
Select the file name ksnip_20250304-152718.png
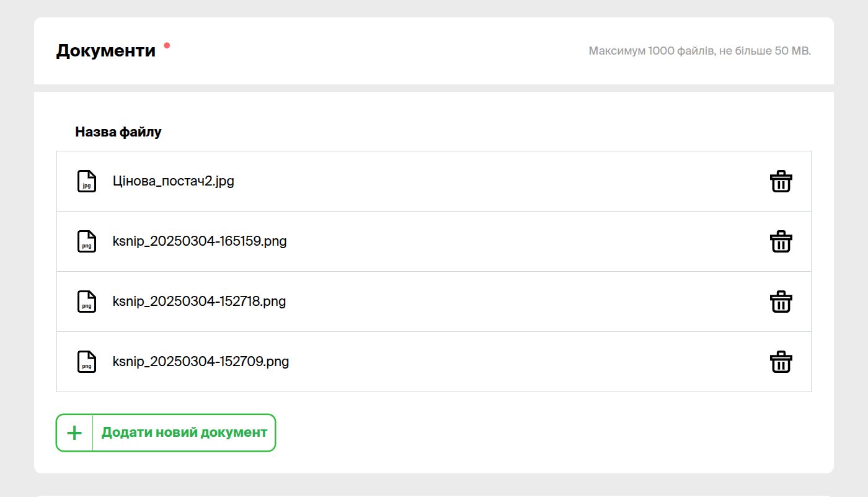tap(199, 302)
